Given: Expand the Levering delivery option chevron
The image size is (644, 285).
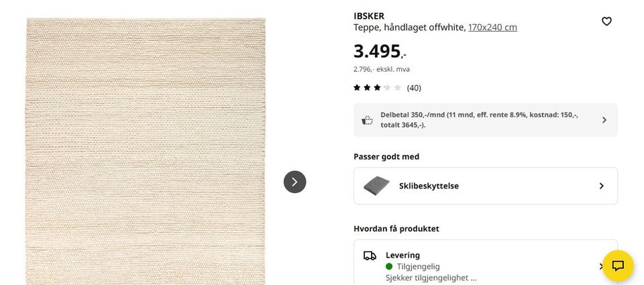Looking at the screenshot, I should click(601, 266).
